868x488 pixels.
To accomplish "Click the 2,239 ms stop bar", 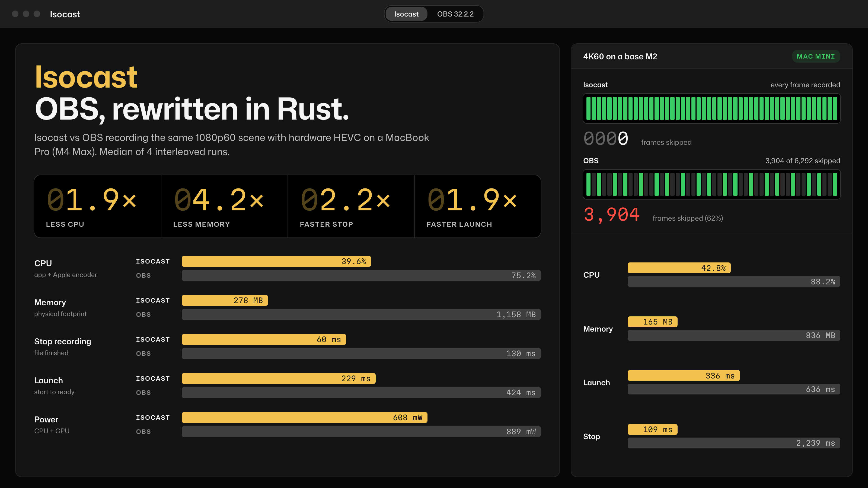I will [x=734, y=443].
